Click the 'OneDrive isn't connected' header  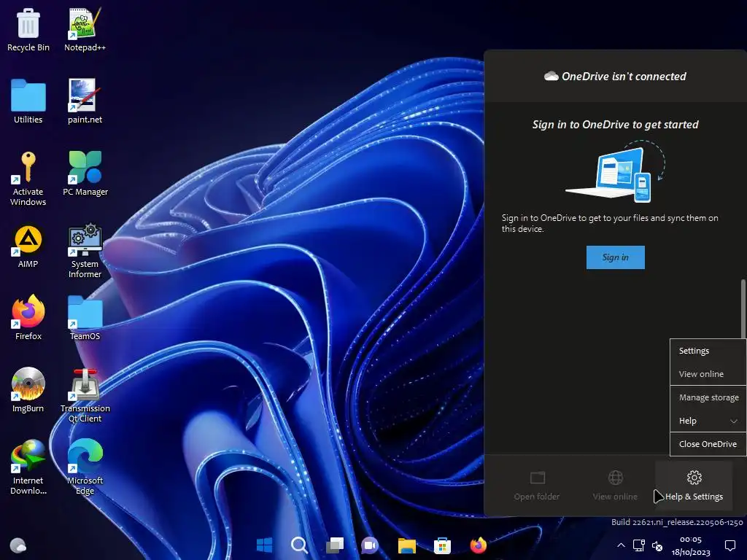615,76
